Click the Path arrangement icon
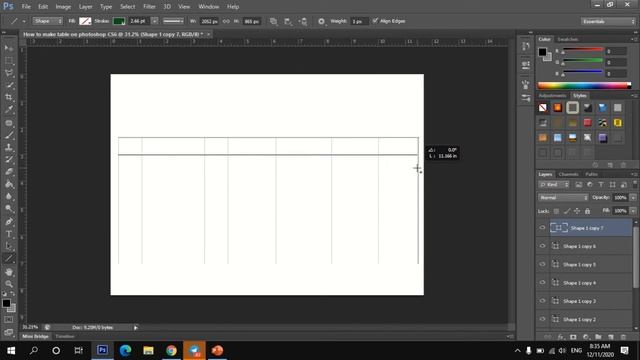Screen dimensions: 640x360 pos(303,21)
